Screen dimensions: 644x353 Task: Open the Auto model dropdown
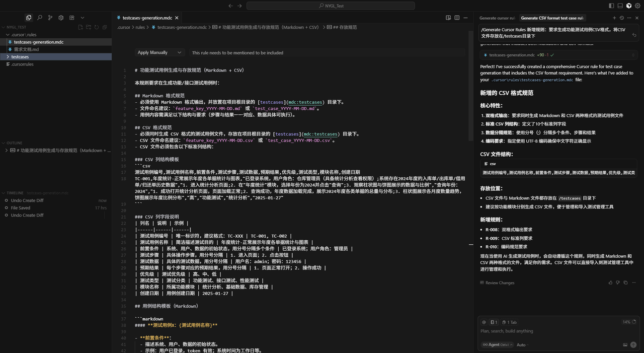(x=522, y=345)
